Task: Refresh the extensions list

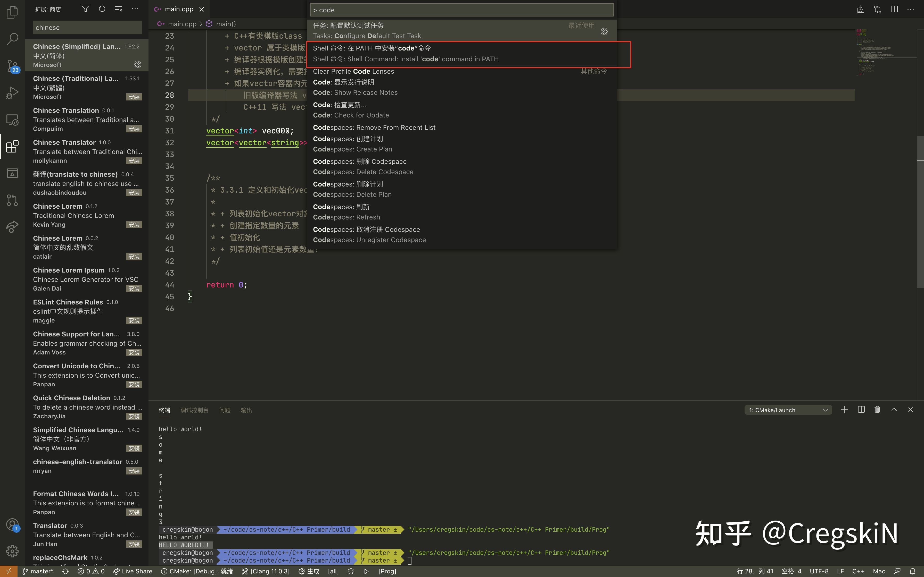Action: (102, 9)
